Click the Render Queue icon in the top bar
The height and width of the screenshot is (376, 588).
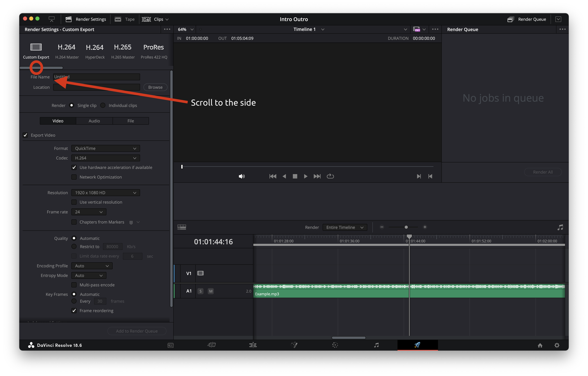tap(511, 19)
